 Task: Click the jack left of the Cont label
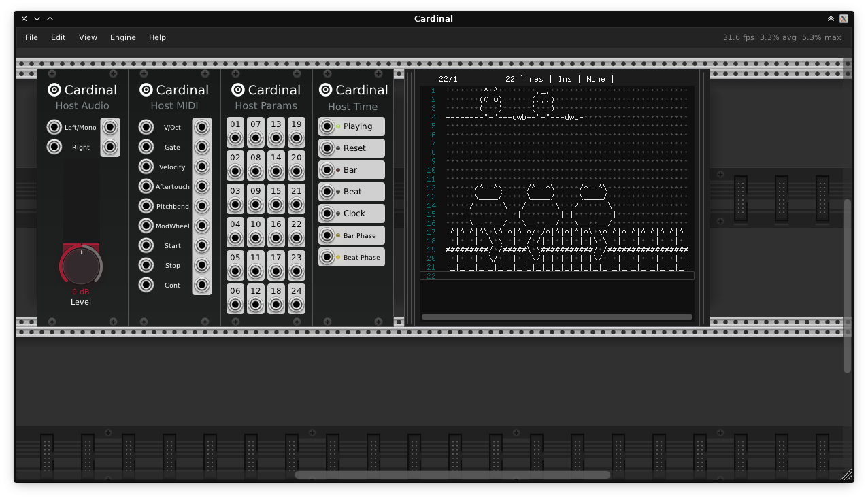(146, 285)
